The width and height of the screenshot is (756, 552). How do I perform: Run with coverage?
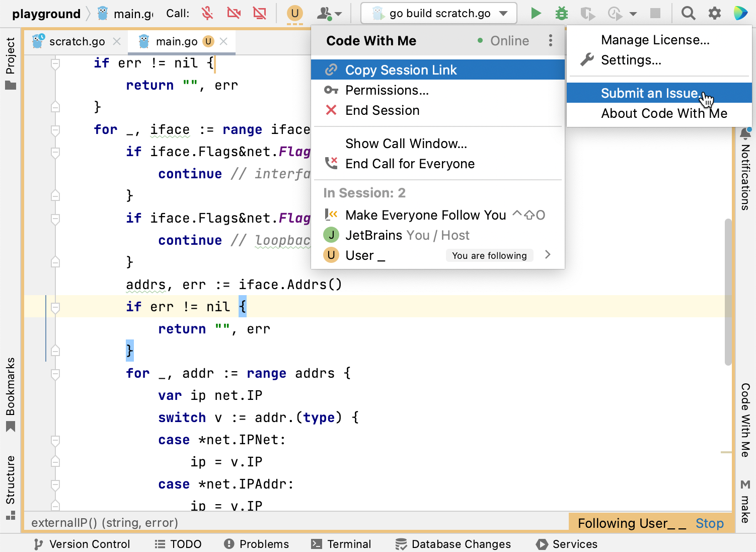click(x=587, y=13)
